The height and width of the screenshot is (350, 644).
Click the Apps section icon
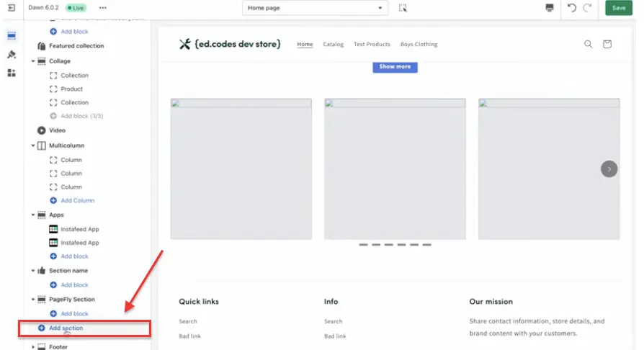pos(42,215)
